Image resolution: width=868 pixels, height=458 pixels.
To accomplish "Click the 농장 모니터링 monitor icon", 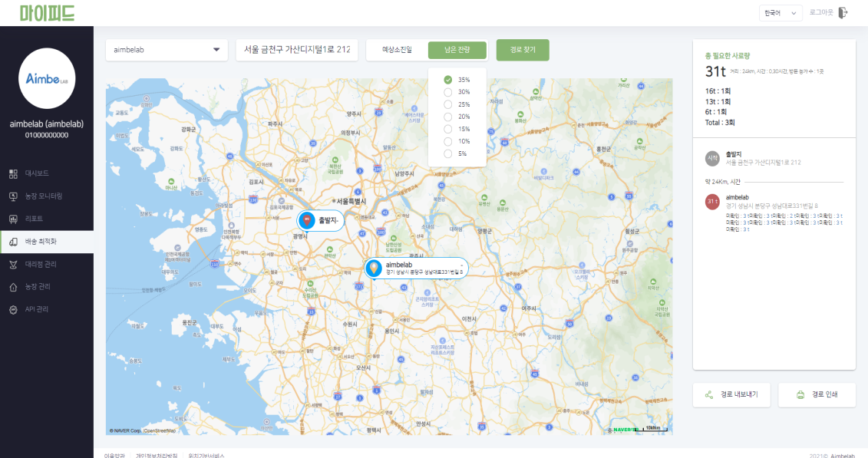I will (13, 196).
